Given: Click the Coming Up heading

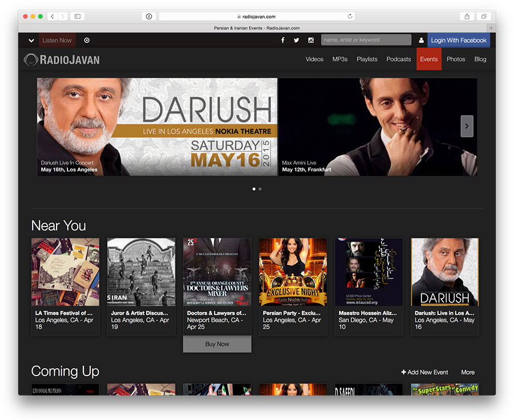Looking at the screenshot, I should tap(65, 371).
